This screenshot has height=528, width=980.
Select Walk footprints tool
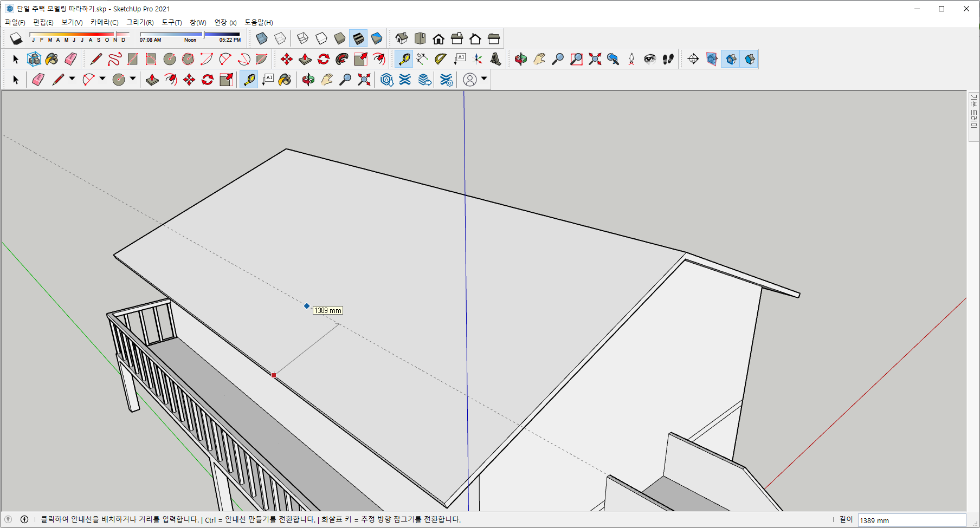click(668, 59)
